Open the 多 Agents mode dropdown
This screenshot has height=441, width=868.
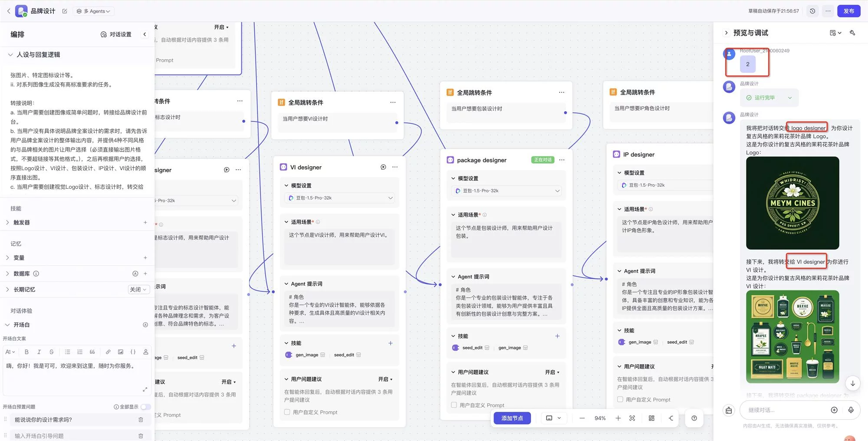click(x=93, y=11)
